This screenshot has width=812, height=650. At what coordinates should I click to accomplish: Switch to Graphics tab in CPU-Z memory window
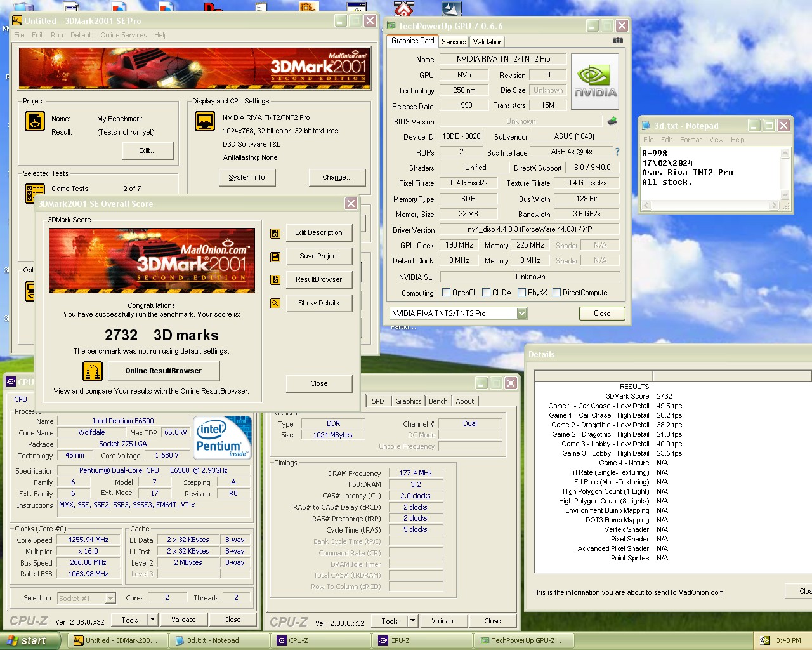[x=408, y=401]
